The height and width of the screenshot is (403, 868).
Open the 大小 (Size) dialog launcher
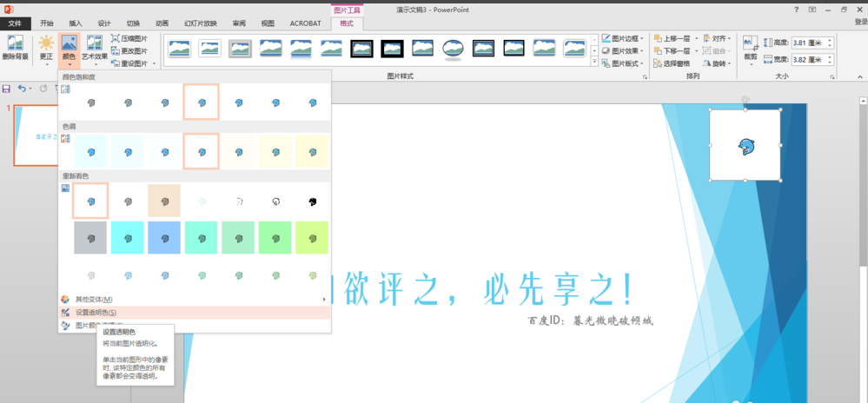[832, 77]
